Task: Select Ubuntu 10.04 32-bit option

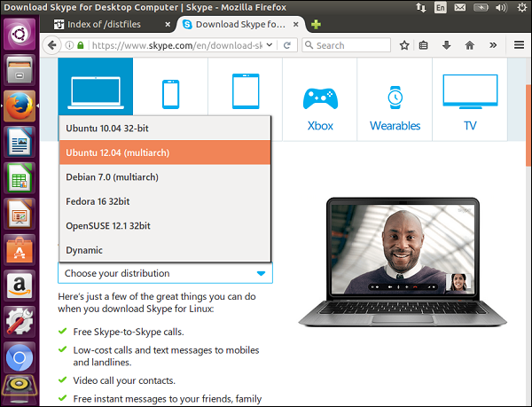Action: (165, 129)
